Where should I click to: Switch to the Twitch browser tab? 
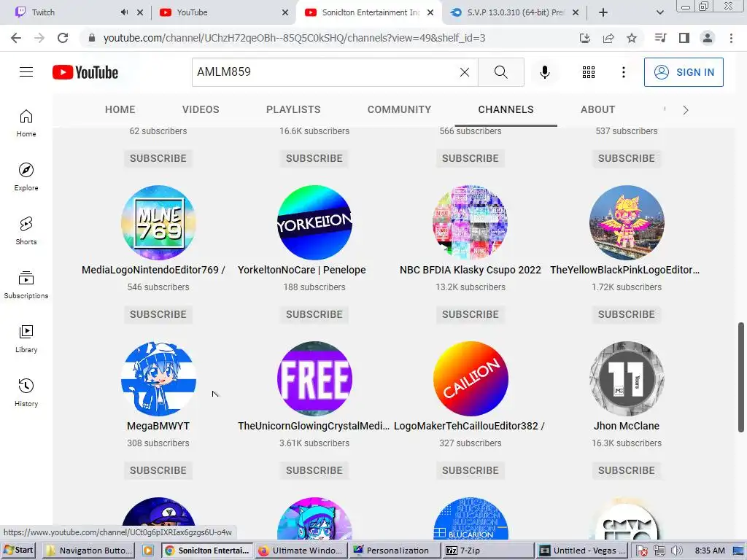coord(66,12)
